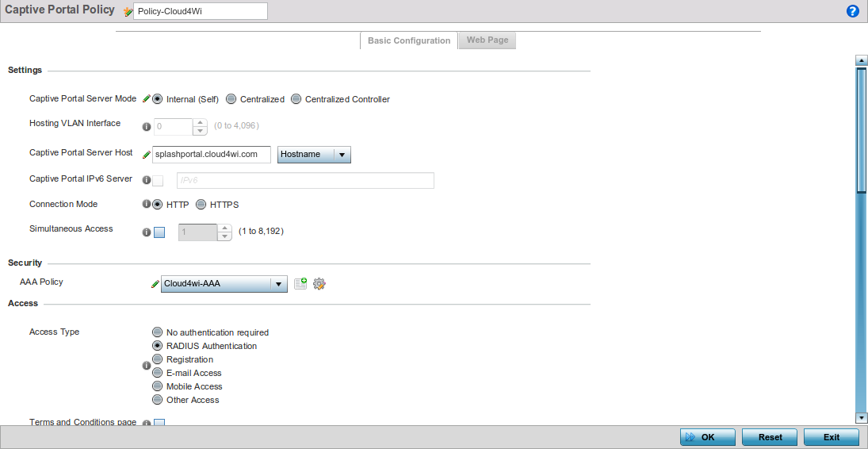
Task: Increase Simultaneous Access count
Action: tap(224, 228)
